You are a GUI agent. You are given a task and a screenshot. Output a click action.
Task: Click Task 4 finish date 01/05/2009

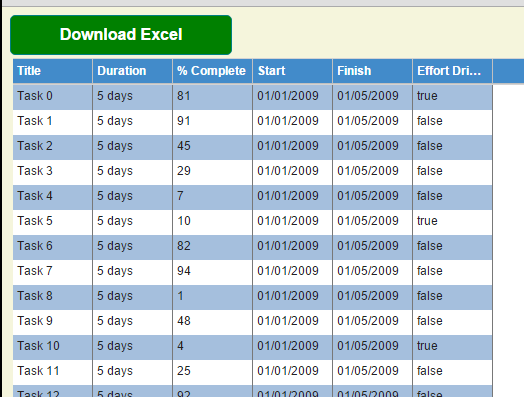pyautogui.click(x=373, y=197)
